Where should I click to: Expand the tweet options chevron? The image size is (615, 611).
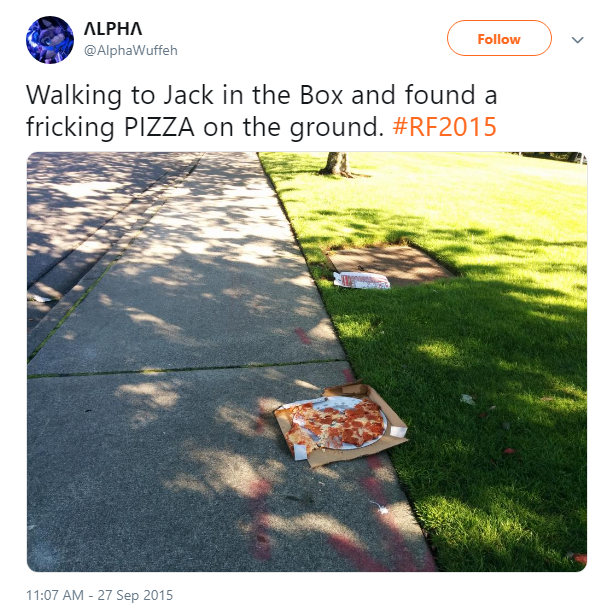click(x=577, y=40)
